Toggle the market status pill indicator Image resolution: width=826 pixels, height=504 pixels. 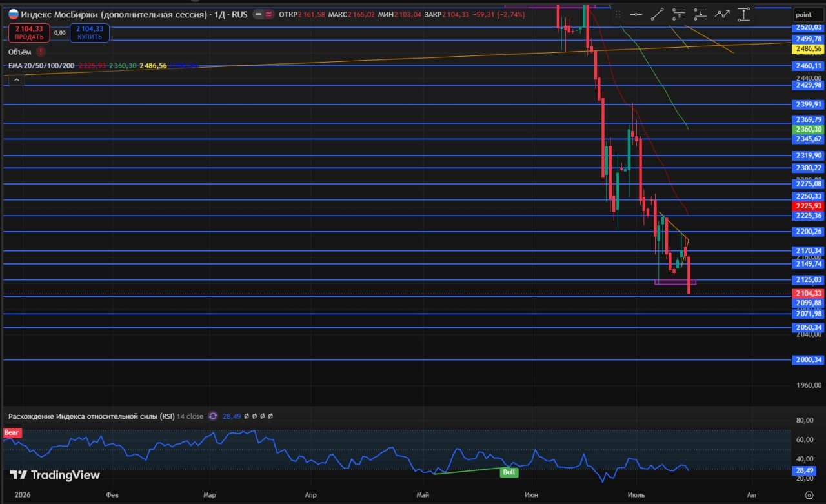click(263, 14)
